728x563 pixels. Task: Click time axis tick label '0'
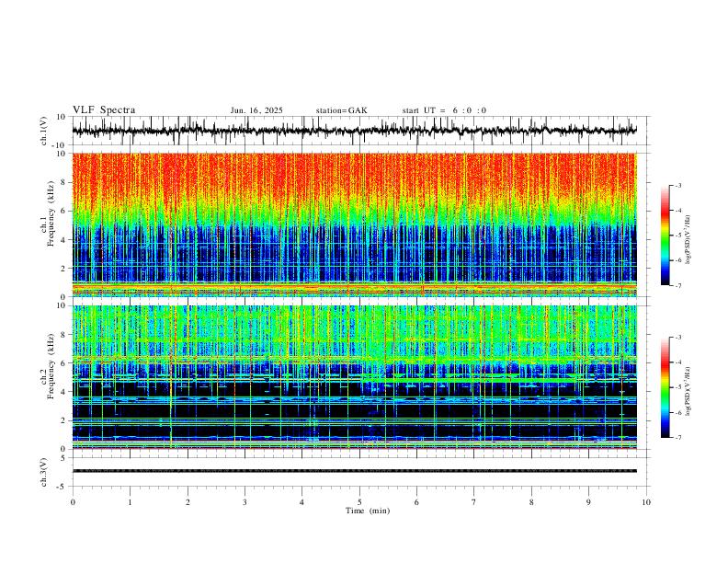[73, 502]
